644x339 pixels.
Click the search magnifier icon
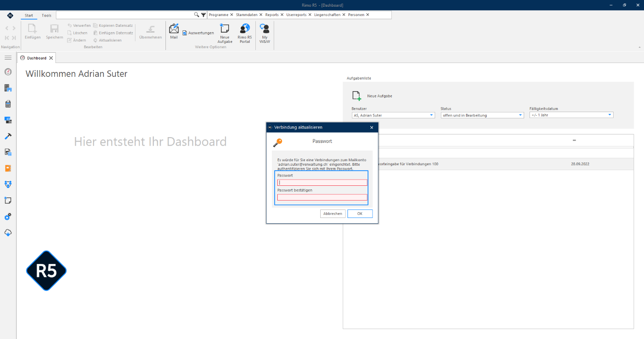[x=196, y=15]
